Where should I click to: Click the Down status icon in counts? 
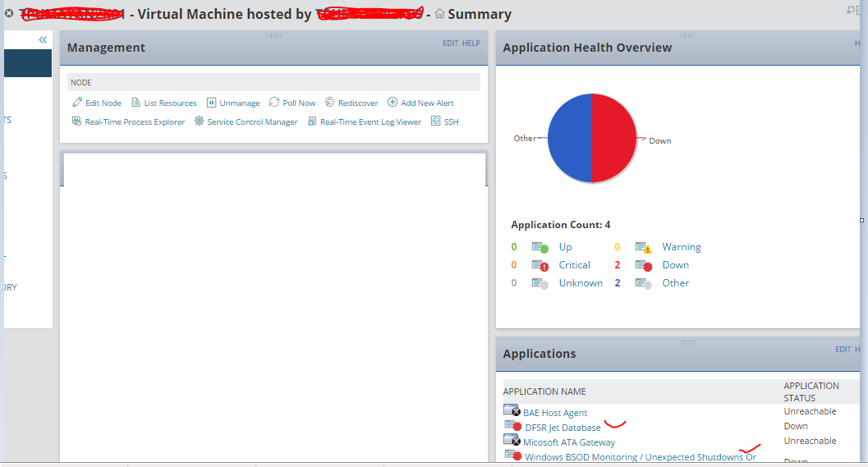coord(643,266)
